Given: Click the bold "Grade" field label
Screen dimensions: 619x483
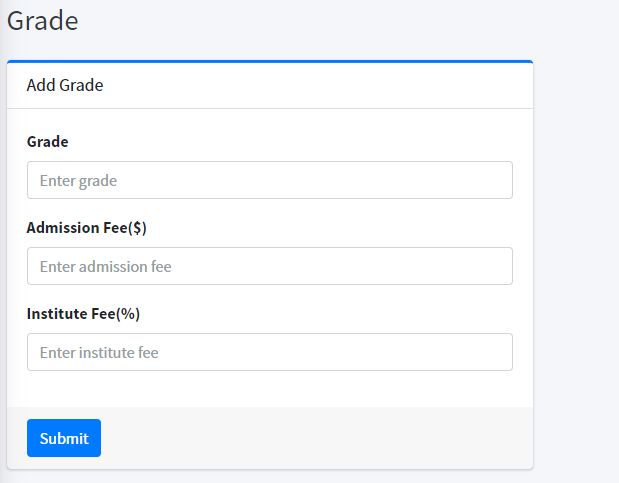Looking at the screenshot, I should point(47,142).
